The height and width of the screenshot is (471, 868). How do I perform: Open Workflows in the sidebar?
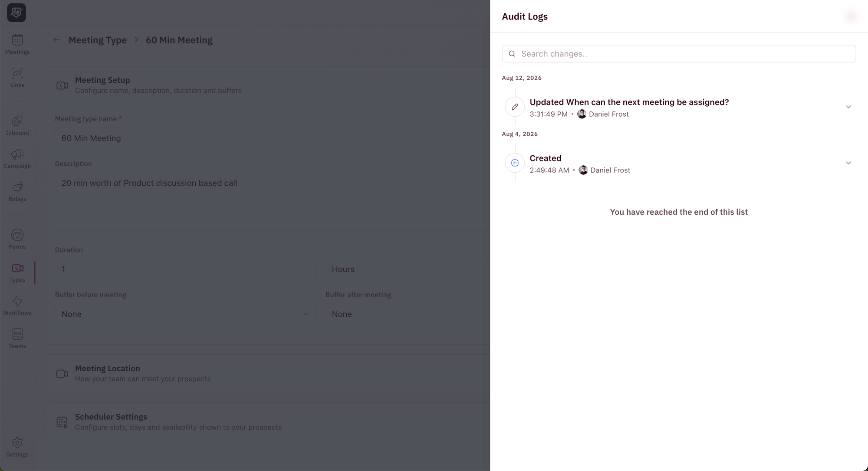(x=17, y=306)
